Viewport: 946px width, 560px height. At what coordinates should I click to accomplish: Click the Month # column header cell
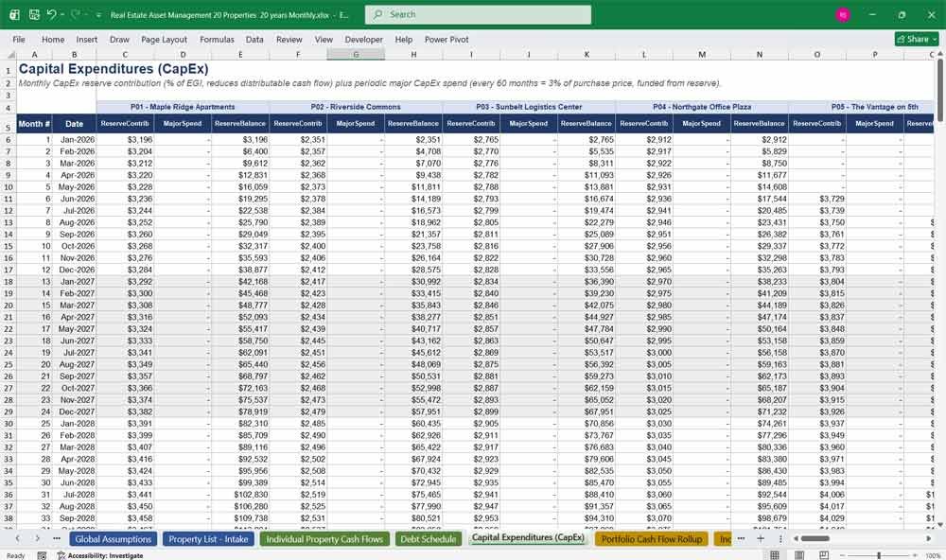[34, 124]
